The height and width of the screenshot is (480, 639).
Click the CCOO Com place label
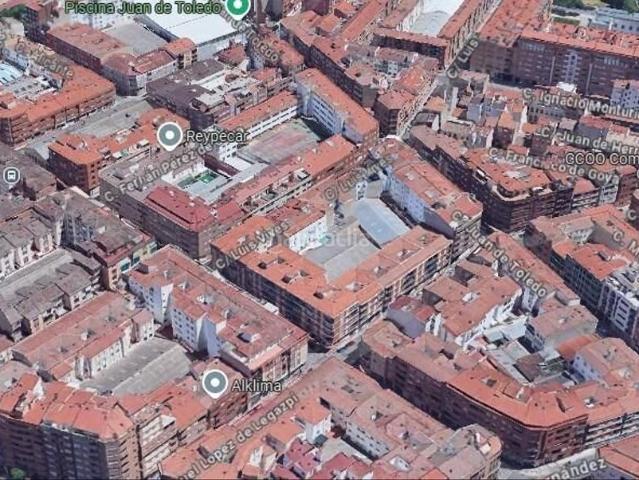602,159
